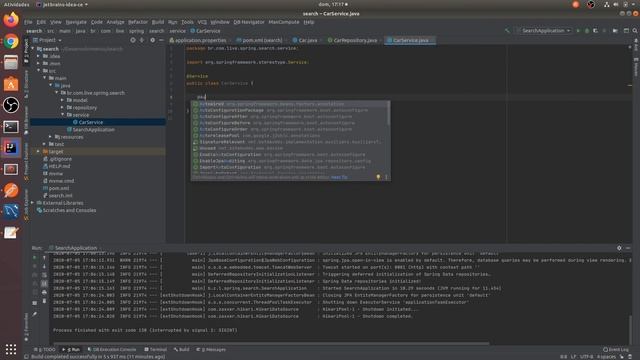Select CarService in project tree
Viewport: 640px width, 360px height.
tap(98, 122)
